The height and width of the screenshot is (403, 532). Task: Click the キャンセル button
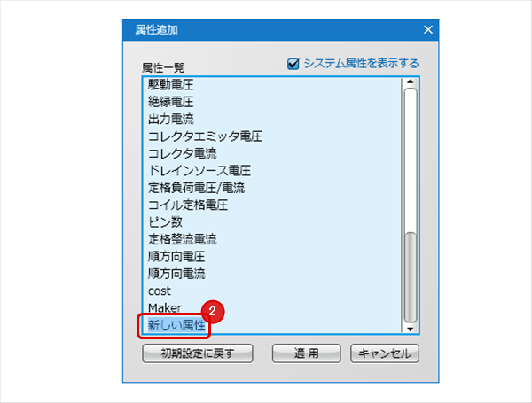[x=385, y=353]
